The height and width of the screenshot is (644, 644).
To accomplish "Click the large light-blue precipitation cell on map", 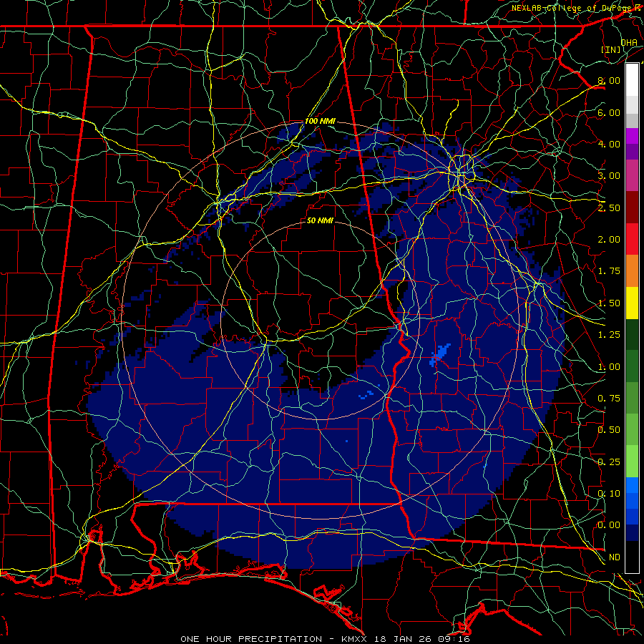I will click(x=440, y=354).
